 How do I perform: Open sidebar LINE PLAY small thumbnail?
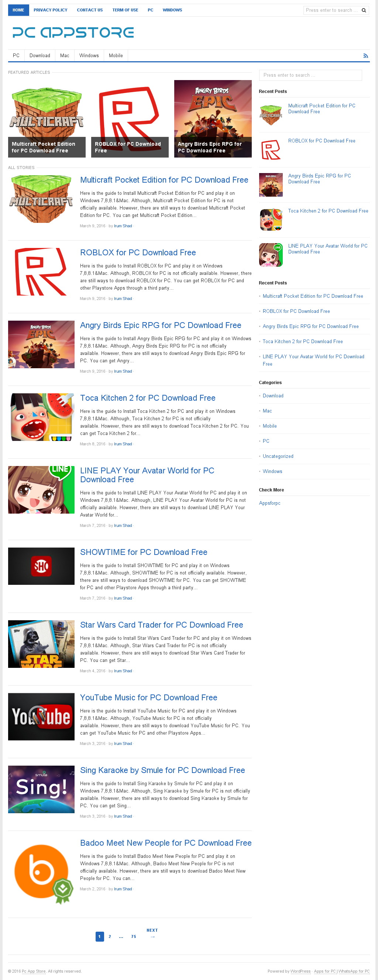271,255
